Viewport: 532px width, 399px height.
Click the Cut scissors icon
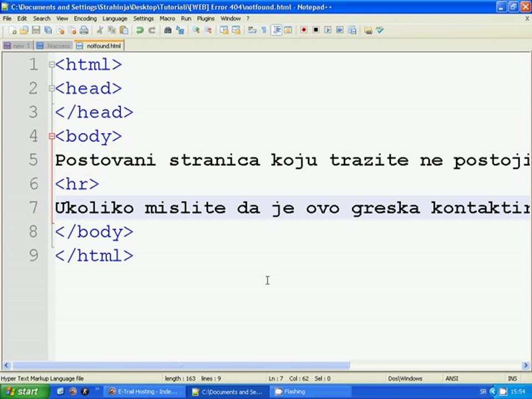point(100,30)
